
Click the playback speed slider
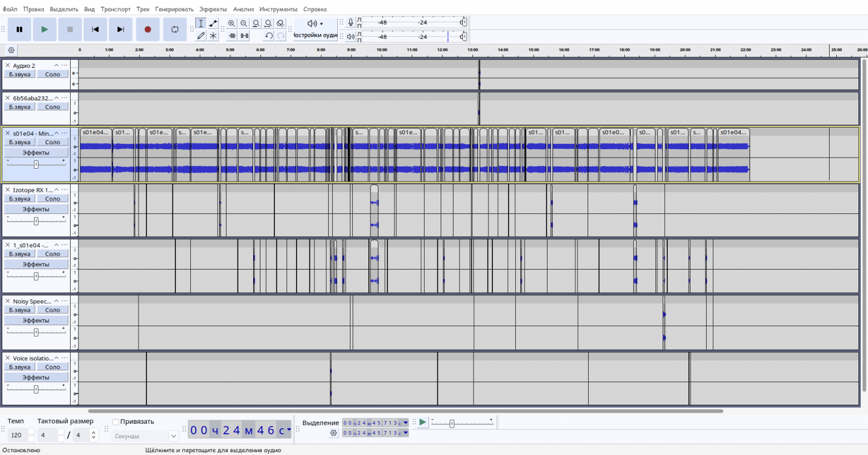coord(452,424)
